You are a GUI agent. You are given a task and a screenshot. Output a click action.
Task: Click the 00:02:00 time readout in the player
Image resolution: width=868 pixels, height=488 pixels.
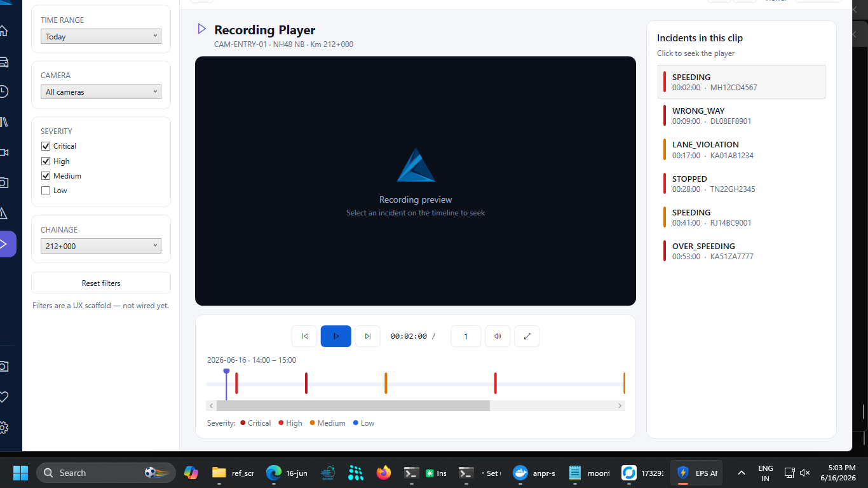pyautogui.click(x=409, y=336)
